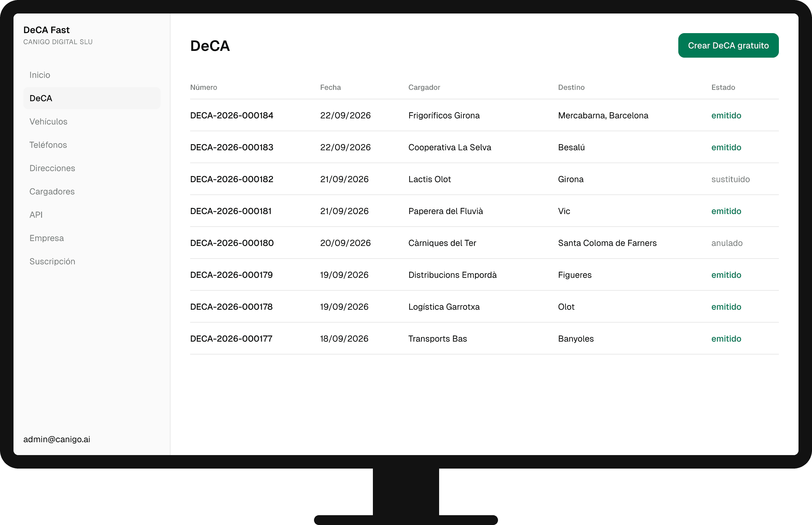Open document DECA-2026-000178
Viewport: 812px width, 525px height.
point(232,307)
